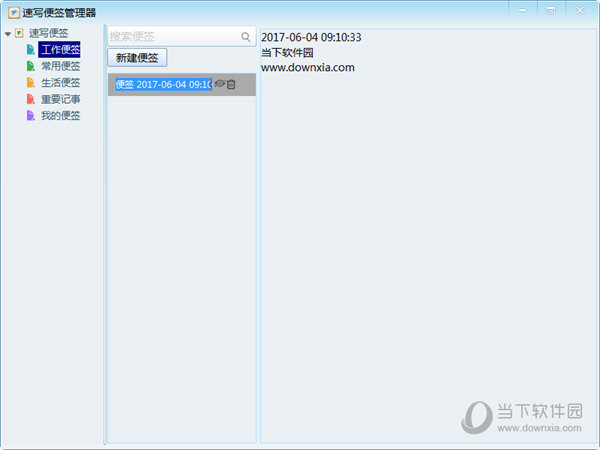Click the purple 我的便签 category icon
Image resolution: width=600 pixels, height=450 pixels.
(x=31, y=115)
